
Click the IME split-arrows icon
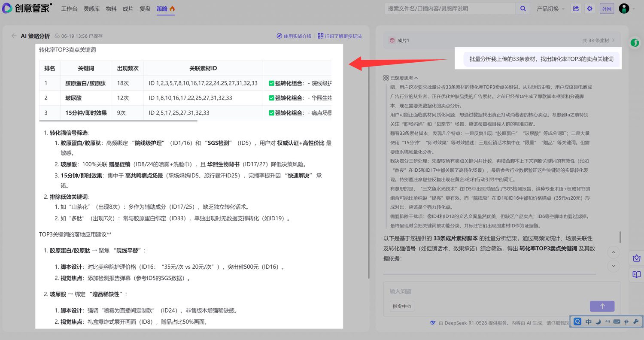click(x=626, y=322)
